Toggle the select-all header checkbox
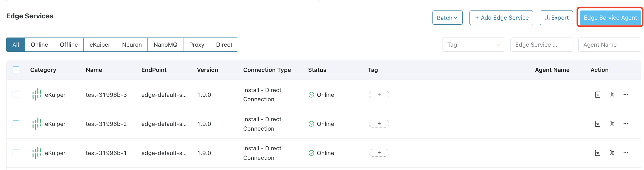 coord(16,70)
